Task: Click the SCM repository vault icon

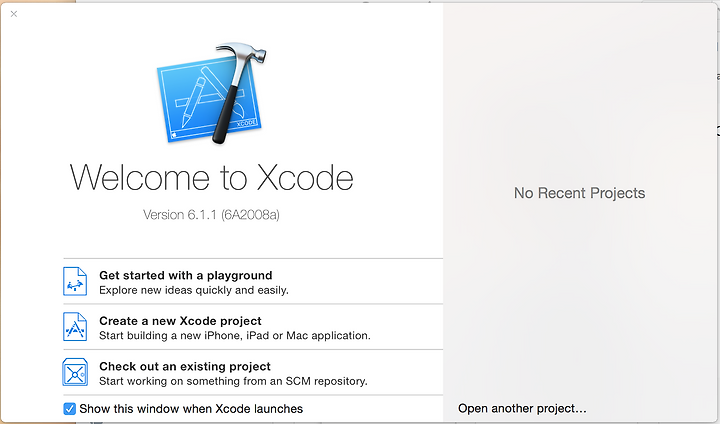Action: pyautogui.click(x=75, y=372)
